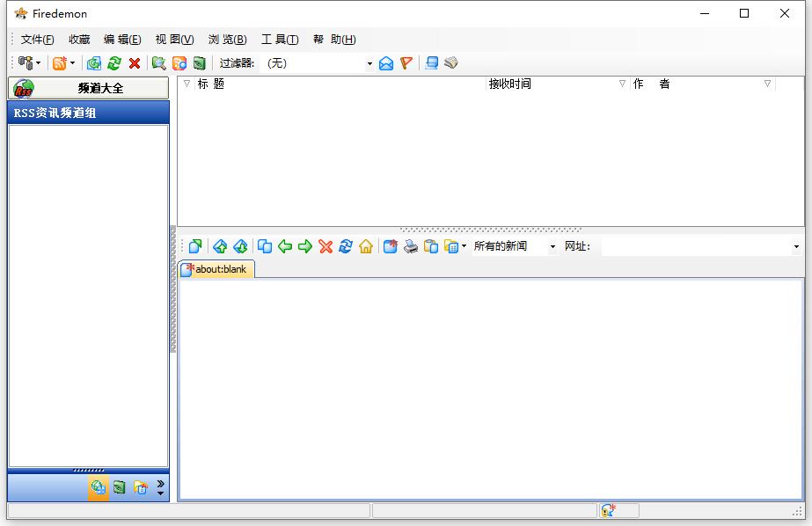Open the 编辑(E) menu
Screen dimensions: 812x526
(x=122, y=40)
